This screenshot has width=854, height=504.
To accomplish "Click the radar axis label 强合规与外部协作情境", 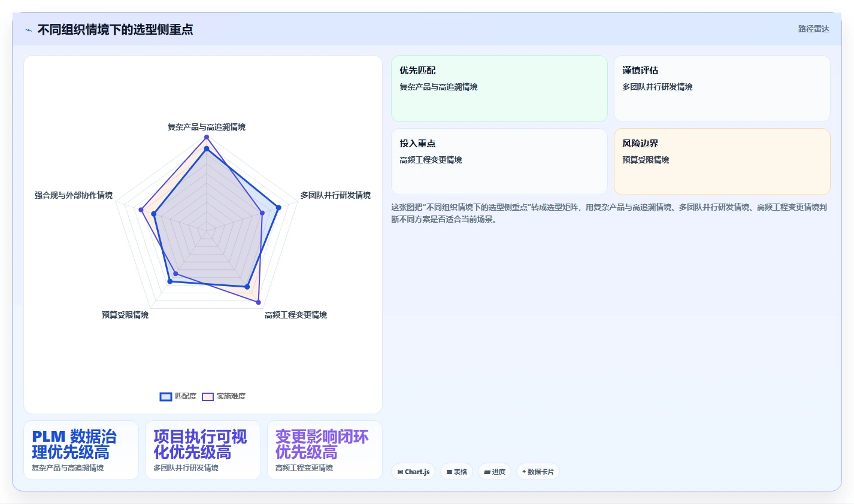I will tap(74, 195).
